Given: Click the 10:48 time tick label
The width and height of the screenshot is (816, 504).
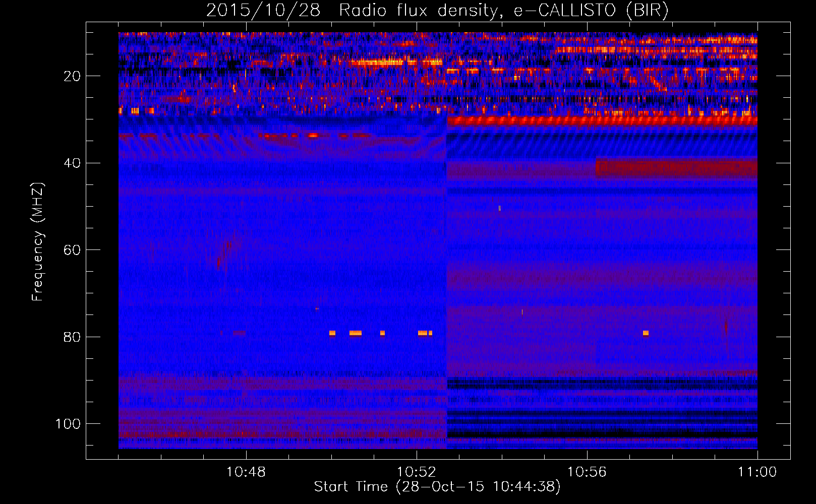Looking at the screenshot, I should point(246,472).
